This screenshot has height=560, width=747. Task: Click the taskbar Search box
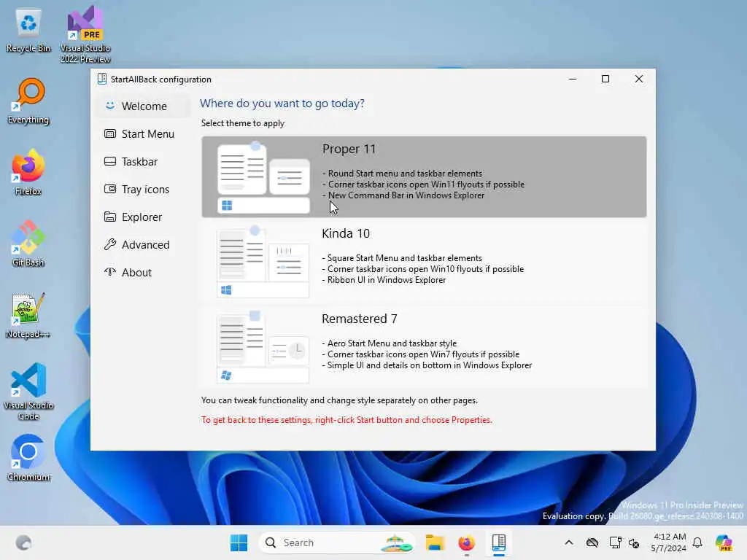[x=337, y=542]
